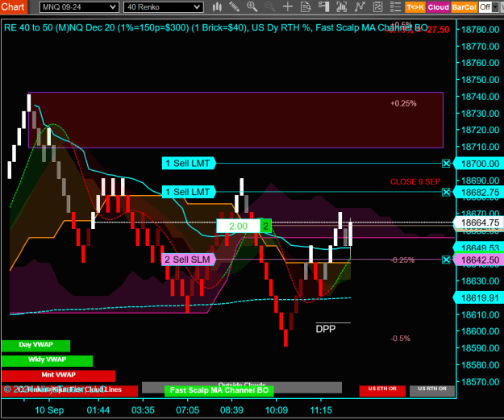Open the Data Series bars icon
Screen dimensions: 504x420
point(341,6)
